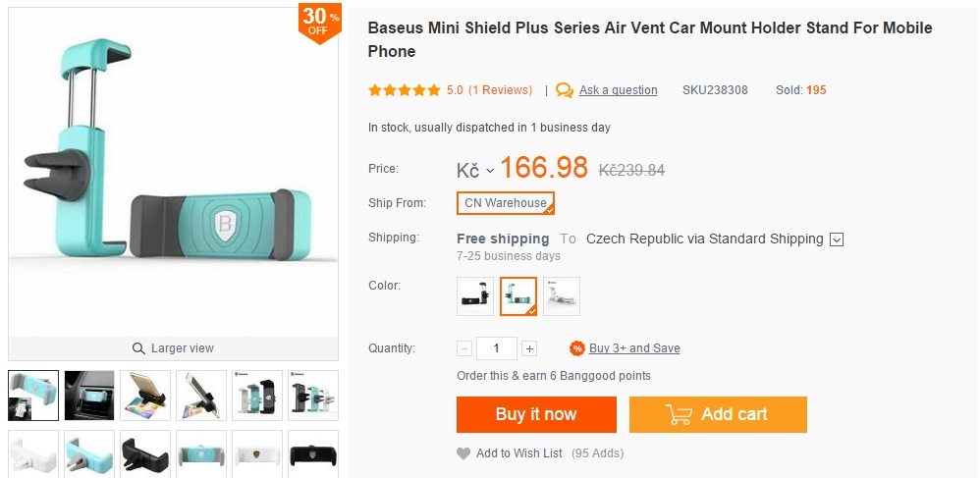The width and height of the screenshot is (980, 478).
Task: Select the CN Warehouse shipping option
Action: click(506, 203)
